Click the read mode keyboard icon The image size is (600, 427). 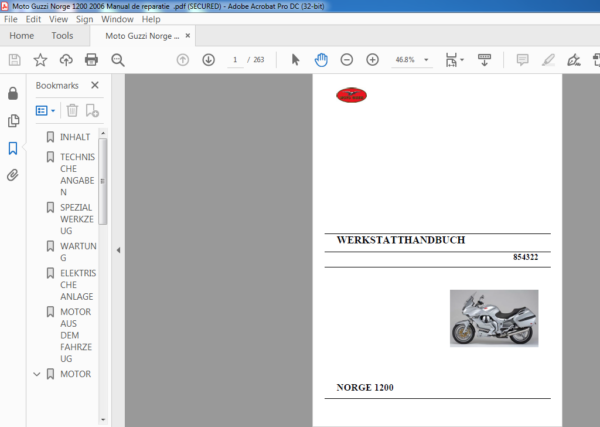pos(484,60)
